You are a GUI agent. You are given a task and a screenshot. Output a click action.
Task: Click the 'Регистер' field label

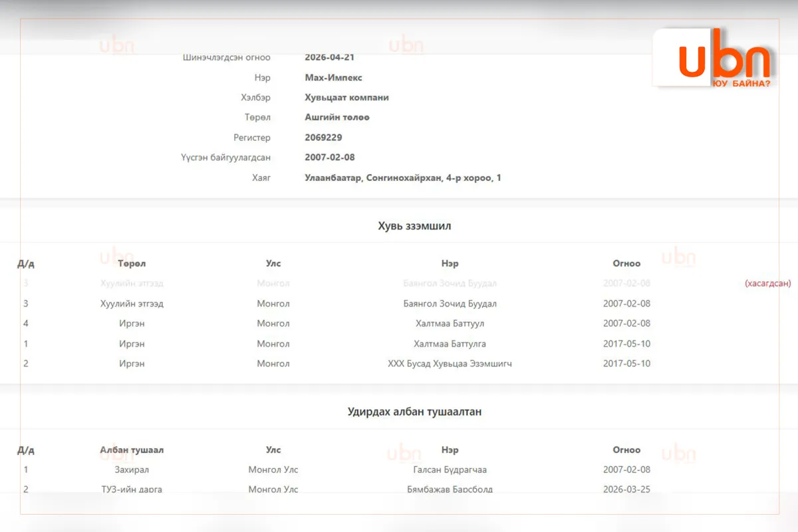pos(252,138)
